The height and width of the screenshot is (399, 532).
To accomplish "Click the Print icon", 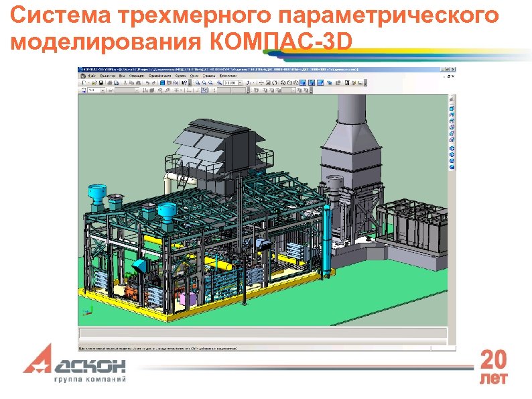I will (110, 83).
